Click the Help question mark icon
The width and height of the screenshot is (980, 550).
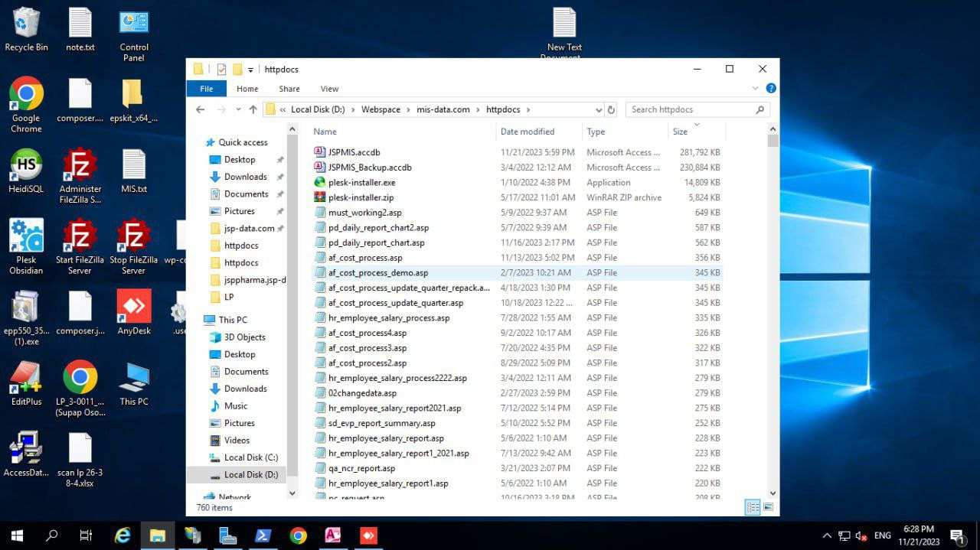771,89
